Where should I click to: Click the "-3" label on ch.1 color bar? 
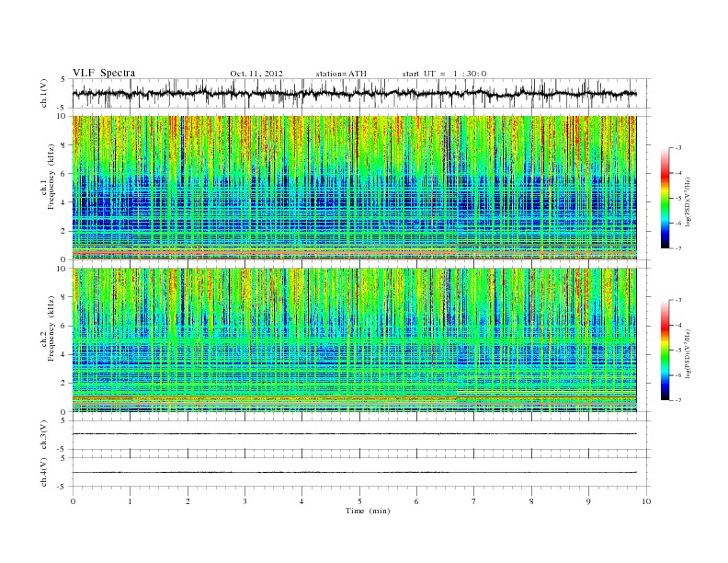(677, 148)
